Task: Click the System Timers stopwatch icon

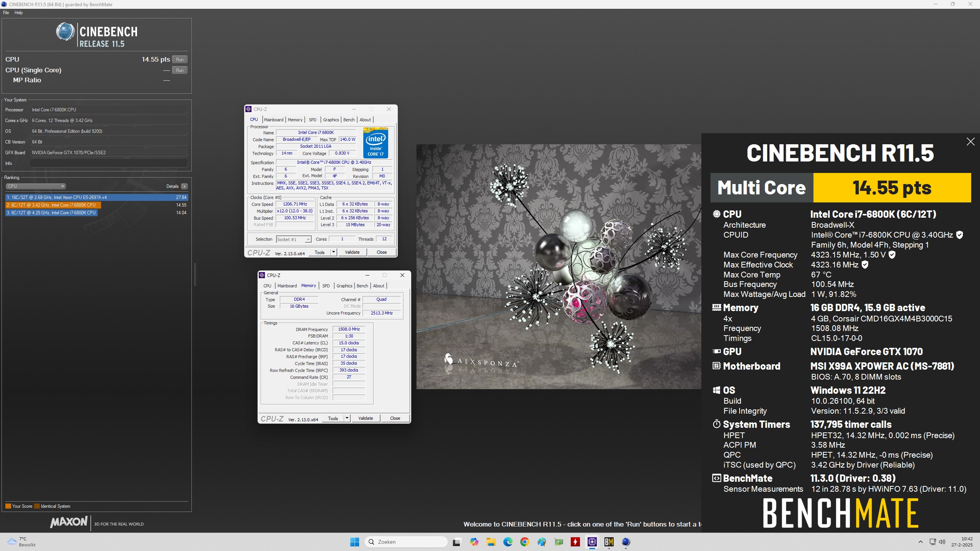Action: coord(717,424)
